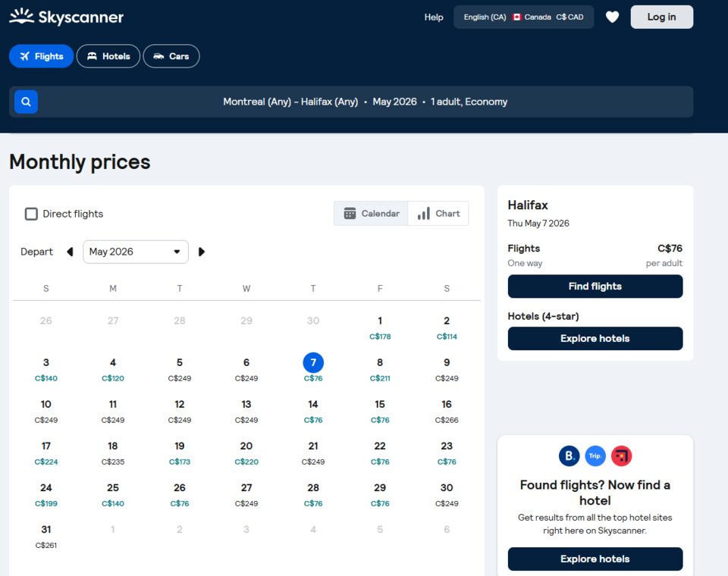Expand the Montreal to Halifax search summary

(365, 102)
